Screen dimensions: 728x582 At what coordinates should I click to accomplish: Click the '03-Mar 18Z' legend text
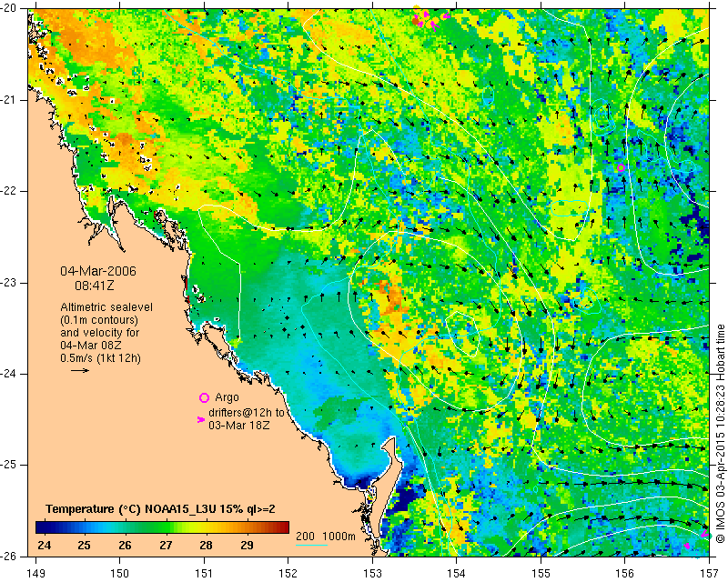click(x=239, y=425)
